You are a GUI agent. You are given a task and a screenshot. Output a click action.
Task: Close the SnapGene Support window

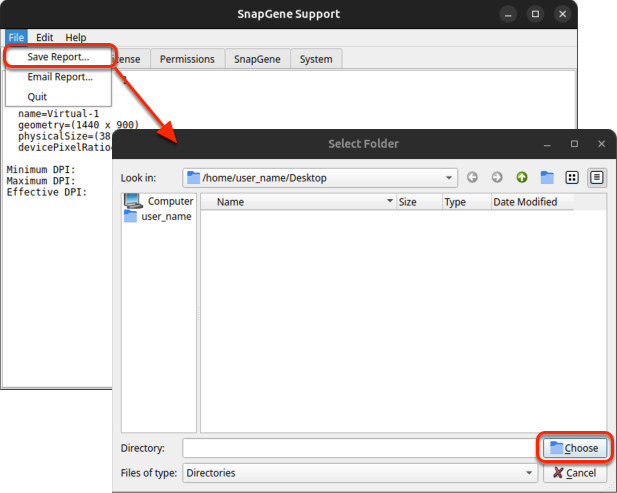[x=563, y=14]
